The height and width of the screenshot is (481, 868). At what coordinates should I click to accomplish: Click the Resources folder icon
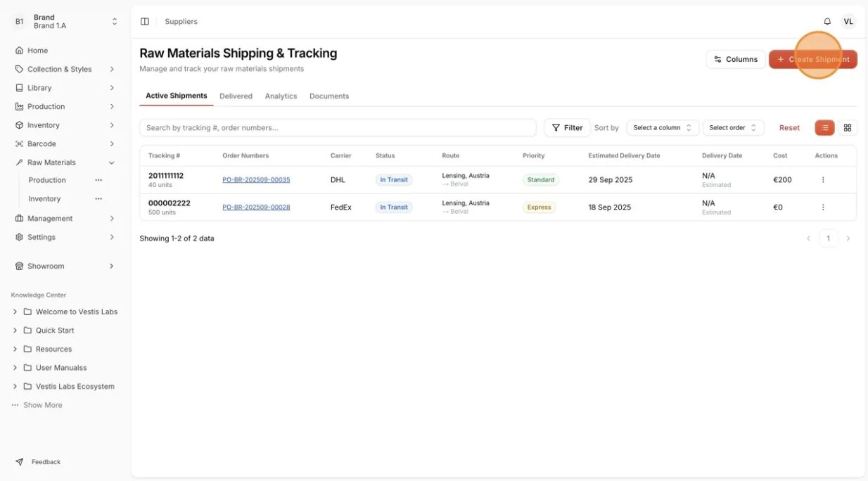pyautogui.click(x=27, y=349)
